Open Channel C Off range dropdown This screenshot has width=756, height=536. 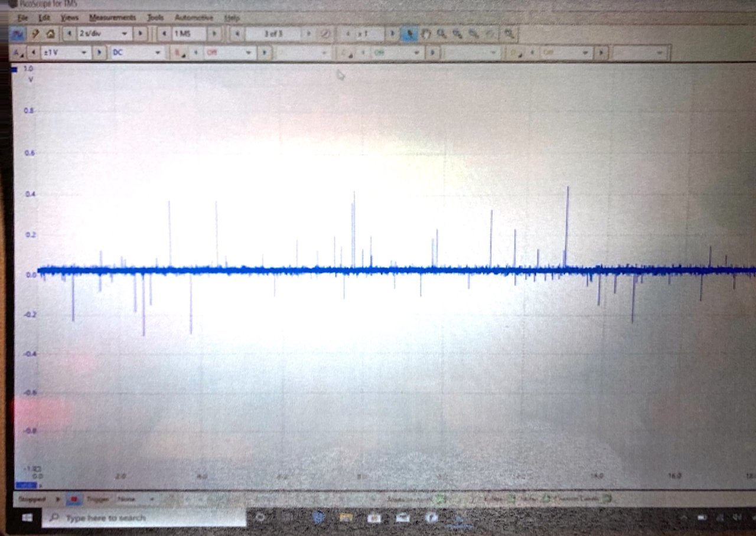point(397,53)
